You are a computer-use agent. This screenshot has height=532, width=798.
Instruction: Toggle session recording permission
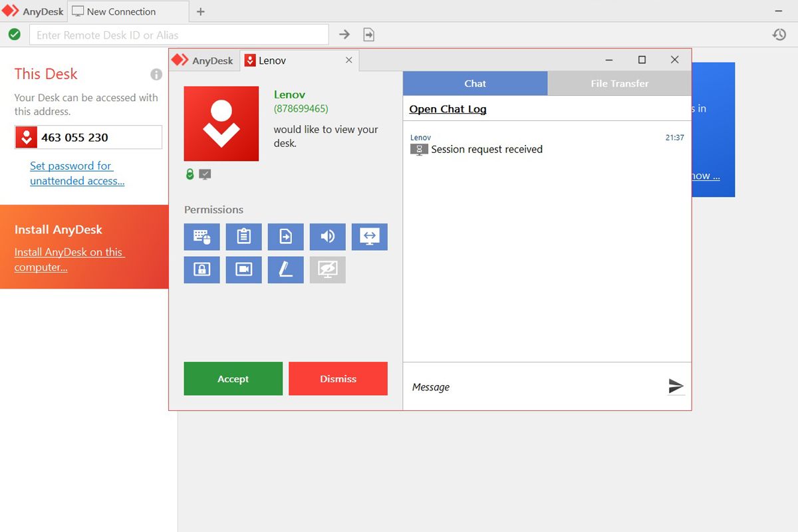(x=243, y=269)
